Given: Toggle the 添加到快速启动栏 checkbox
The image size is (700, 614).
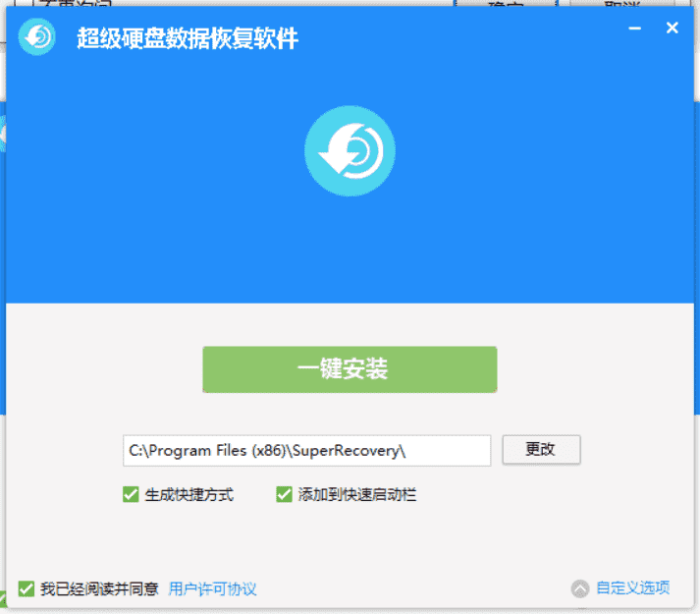Looking at the screenshot, I should pos(284,495).
